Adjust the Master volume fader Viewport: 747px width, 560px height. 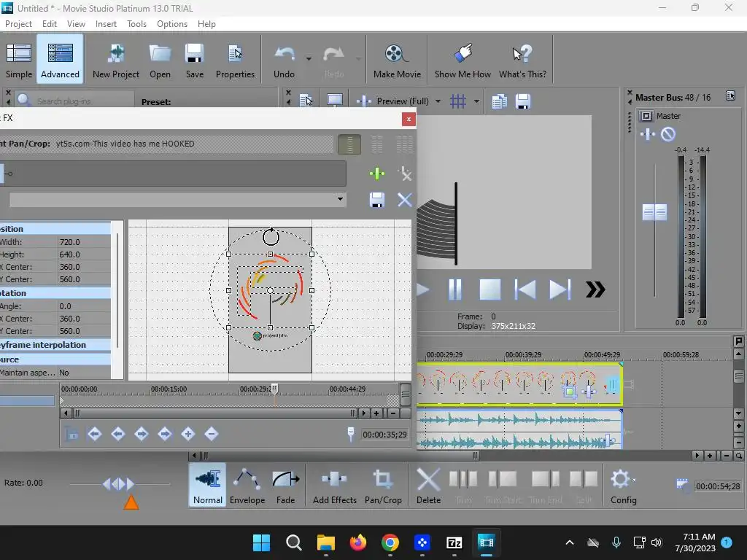tap(654, 212)
